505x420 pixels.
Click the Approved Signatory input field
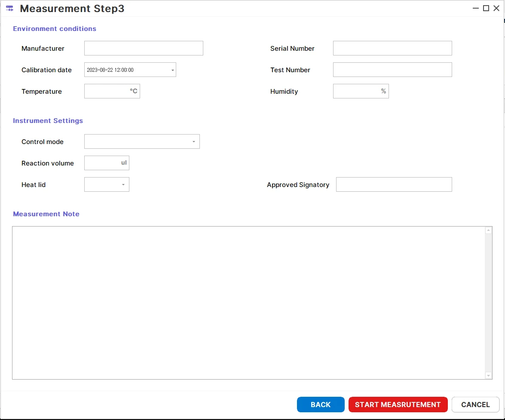(x=394, y=184)
